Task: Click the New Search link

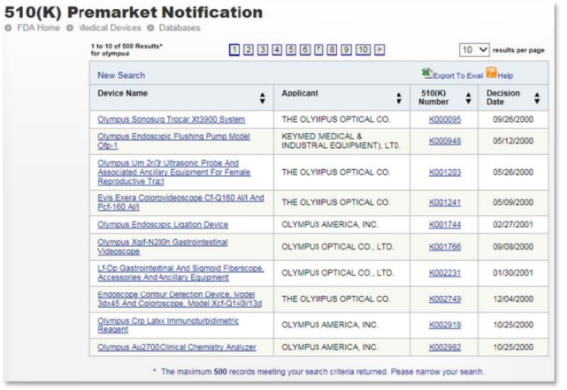Action: pos(121,75)
